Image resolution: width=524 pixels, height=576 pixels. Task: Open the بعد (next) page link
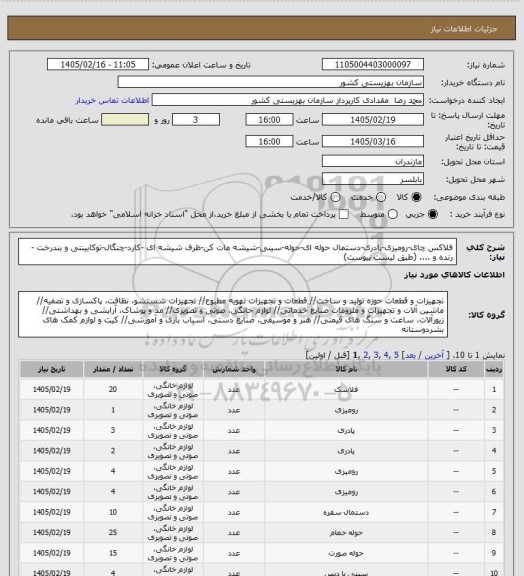(410, 355)
